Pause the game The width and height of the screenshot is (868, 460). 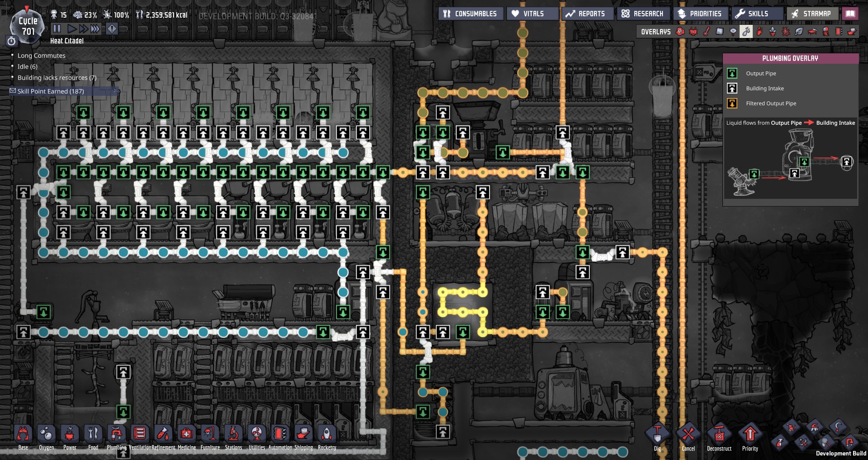tap(57, 29)
